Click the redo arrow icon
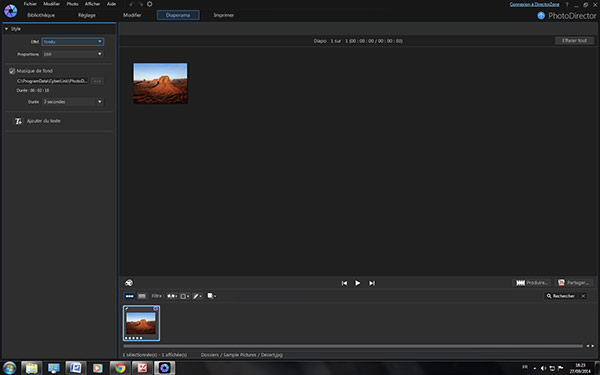 pyautogui.click(x=140, y=4)
